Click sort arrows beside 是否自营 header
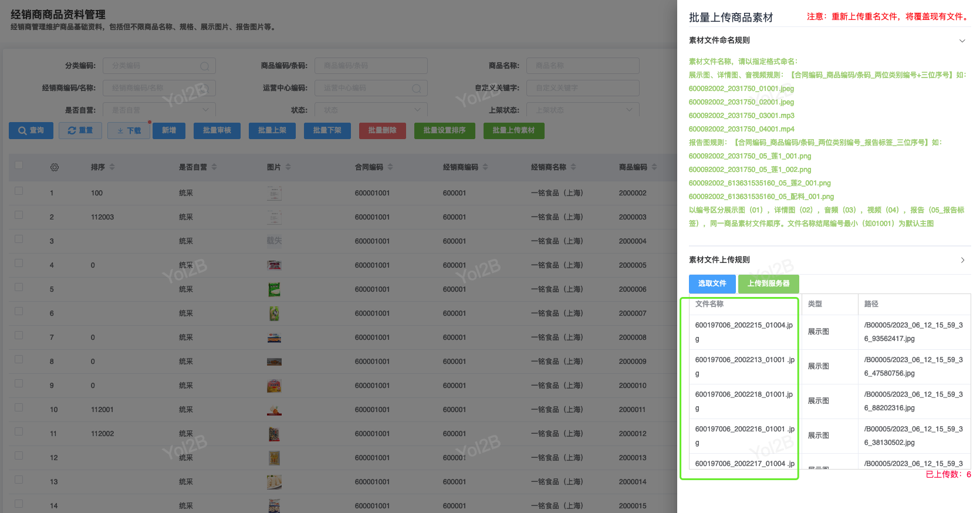The width and height of the screenshot is (980, 513). tap(214, 167)
